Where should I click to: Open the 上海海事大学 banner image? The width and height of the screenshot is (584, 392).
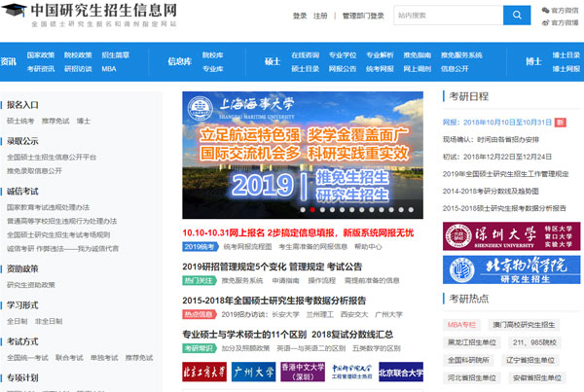303,155
